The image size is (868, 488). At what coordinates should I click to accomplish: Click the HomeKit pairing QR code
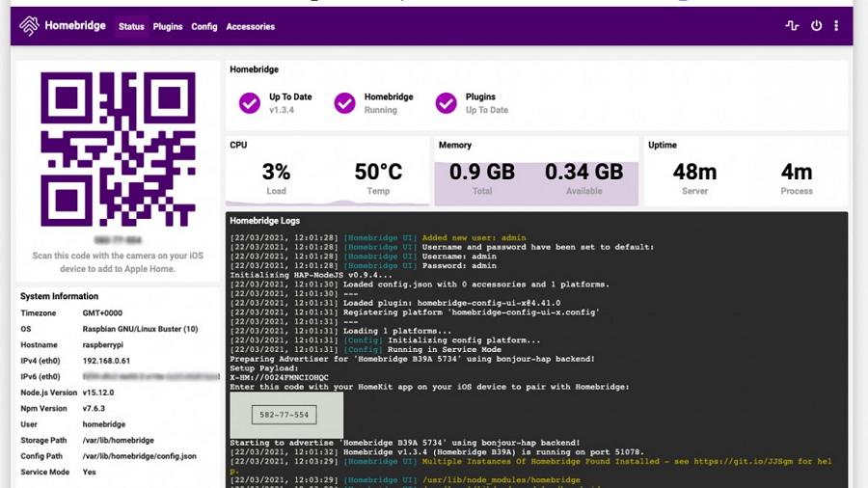(118, 147)
